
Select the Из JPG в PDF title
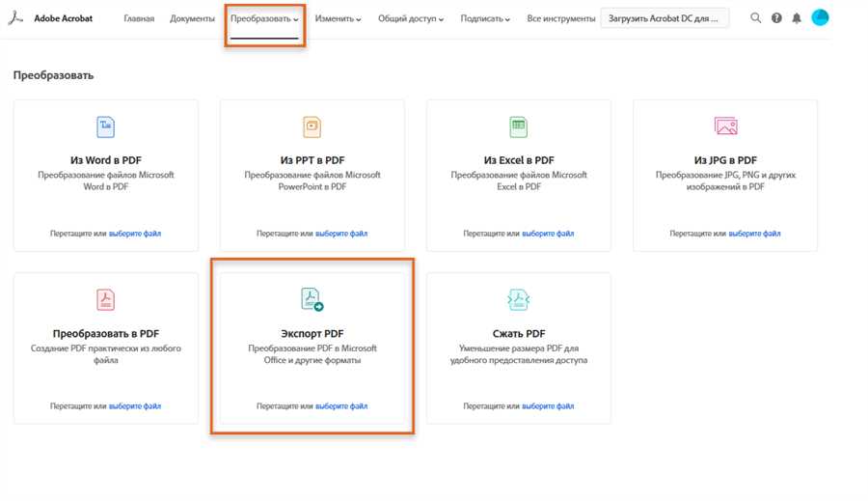(x=725, y=160)
